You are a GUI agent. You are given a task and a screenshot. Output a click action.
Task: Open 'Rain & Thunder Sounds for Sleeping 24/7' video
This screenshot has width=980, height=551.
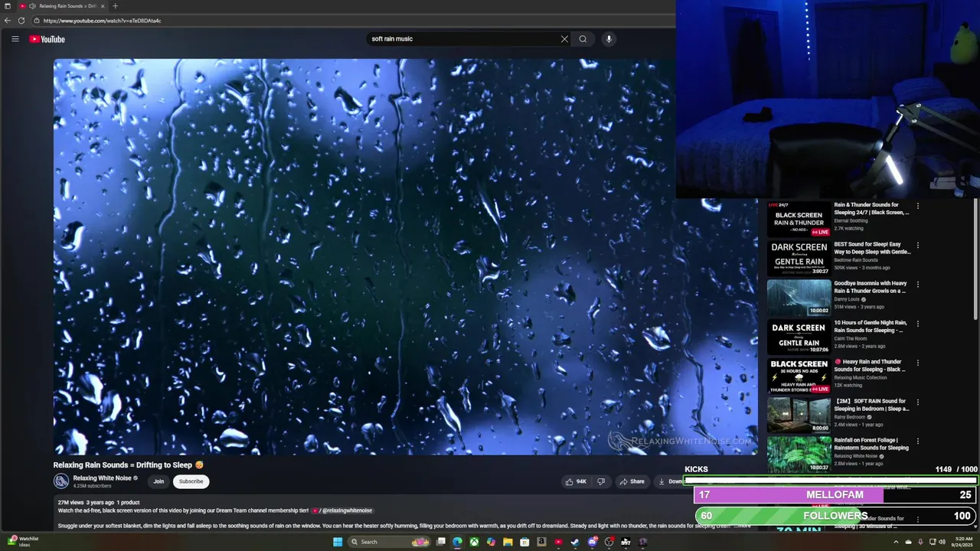point(872,208)
